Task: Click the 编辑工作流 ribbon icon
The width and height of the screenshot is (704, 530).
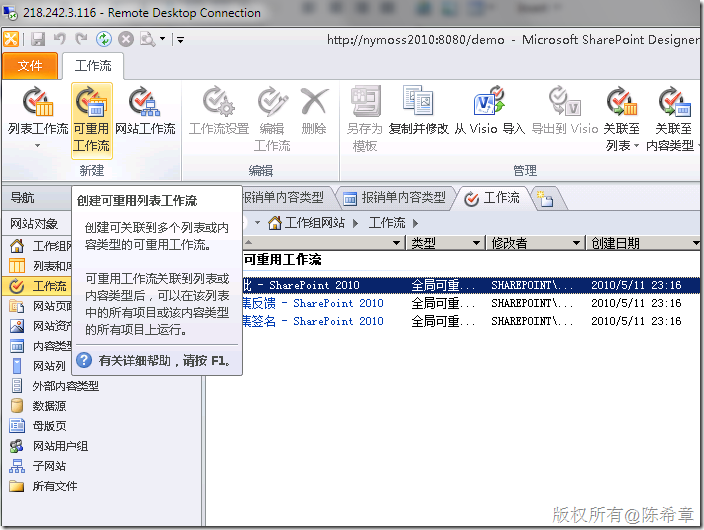Action: (x=272, y=101)
